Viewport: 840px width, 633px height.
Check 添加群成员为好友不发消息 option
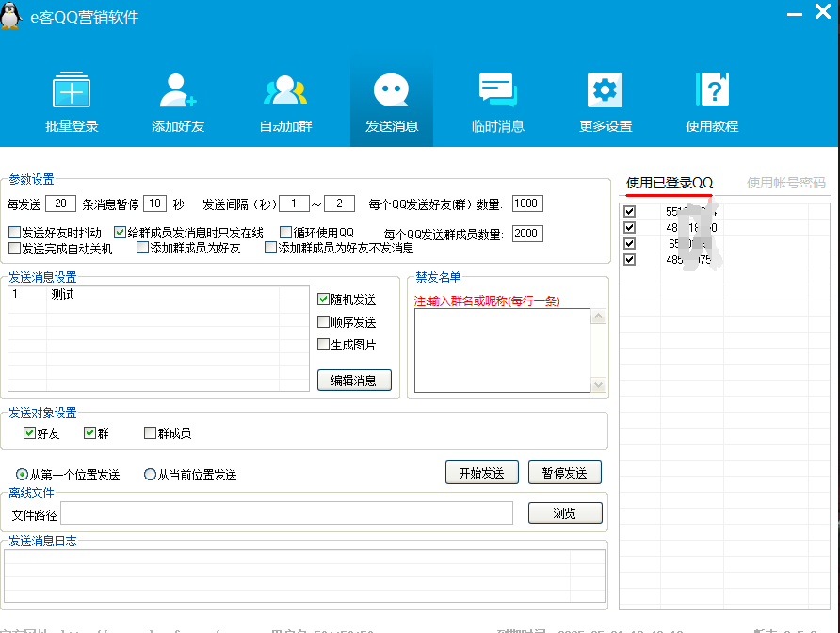click(270, 248)
